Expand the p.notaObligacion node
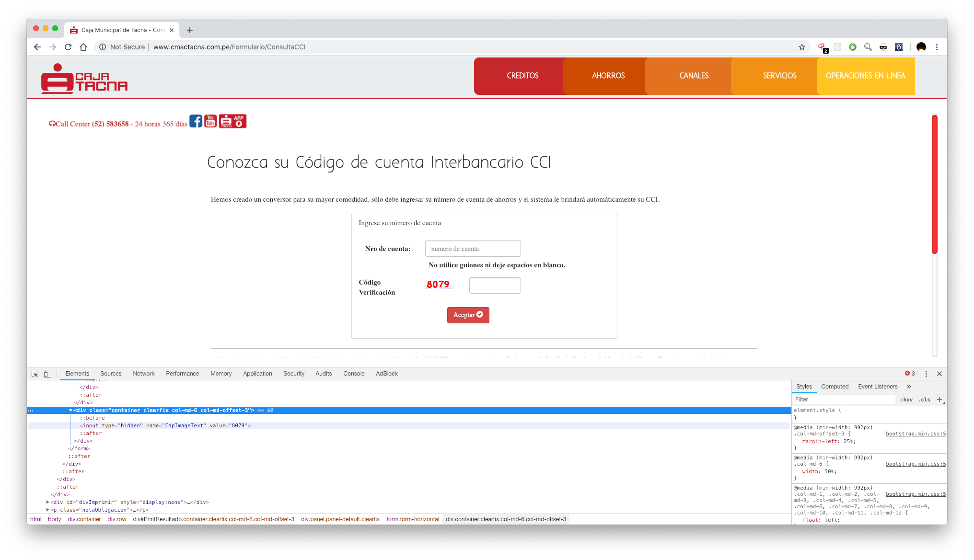 [x=47, y=510]
